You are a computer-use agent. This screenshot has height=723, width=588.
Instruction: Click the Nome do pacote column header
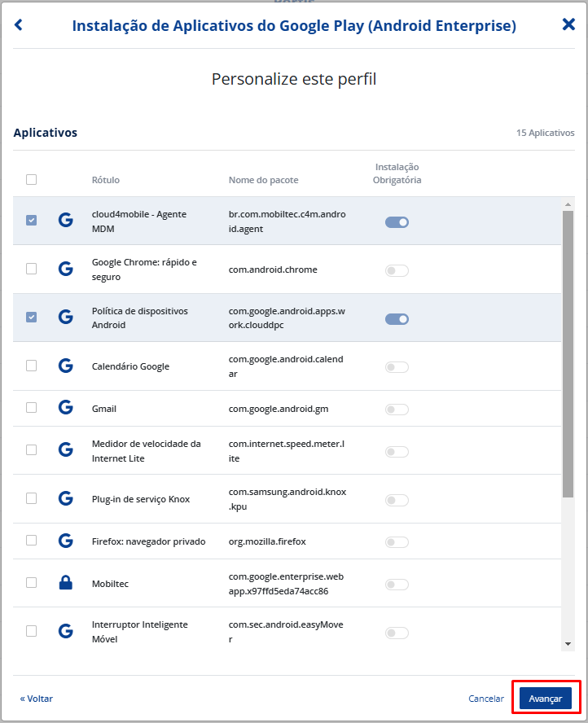pyautogui.click(x=263, y=180)
